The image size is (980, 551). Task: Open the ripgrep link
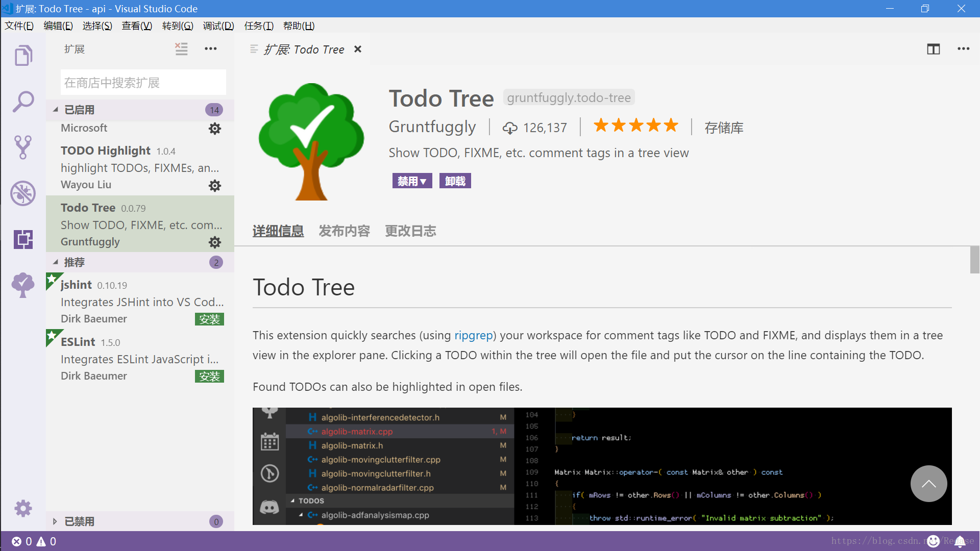[474, 335]
